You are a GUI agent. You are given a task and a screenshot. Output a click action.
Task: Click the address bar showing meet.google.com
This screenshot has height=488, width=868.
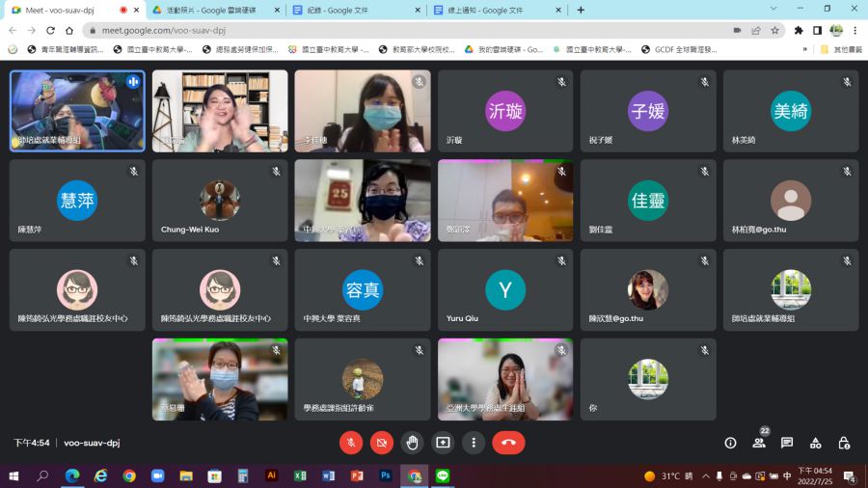(x=386, y=30)
